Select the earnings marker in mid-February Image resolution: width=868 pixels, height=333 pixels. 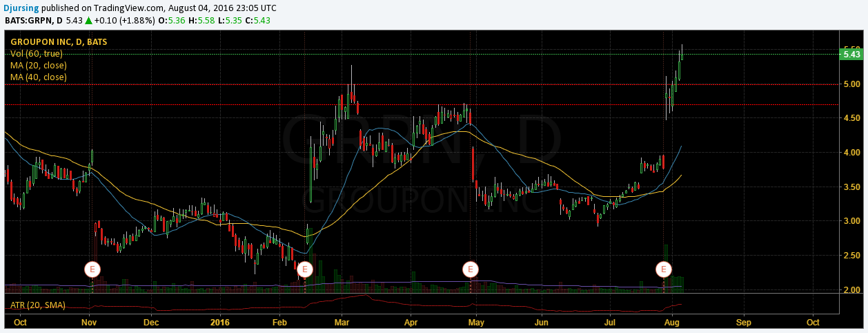pyautogui.click(x=305, y=269)
